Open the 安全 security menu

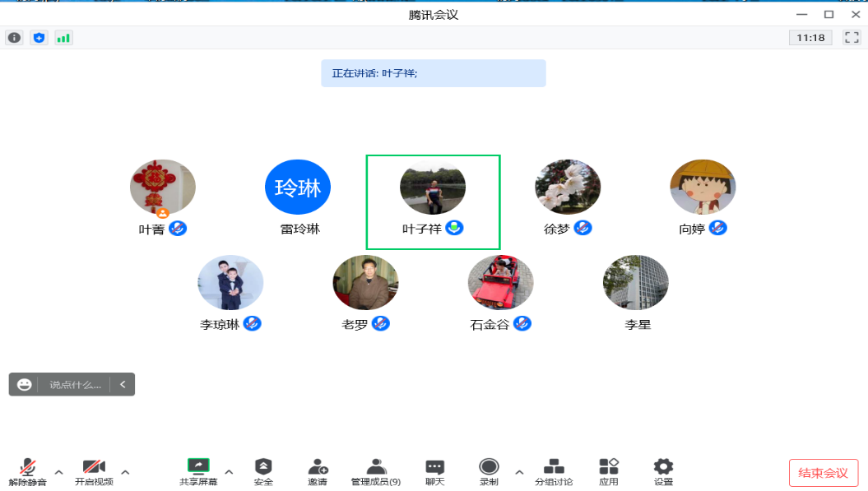263,472
